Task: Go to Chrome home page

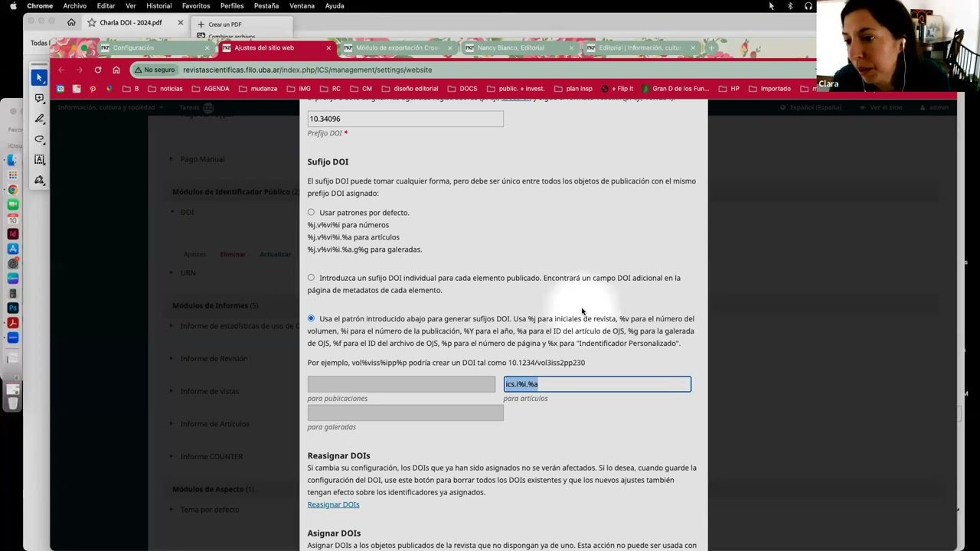Action: click(x=116, y=70)
